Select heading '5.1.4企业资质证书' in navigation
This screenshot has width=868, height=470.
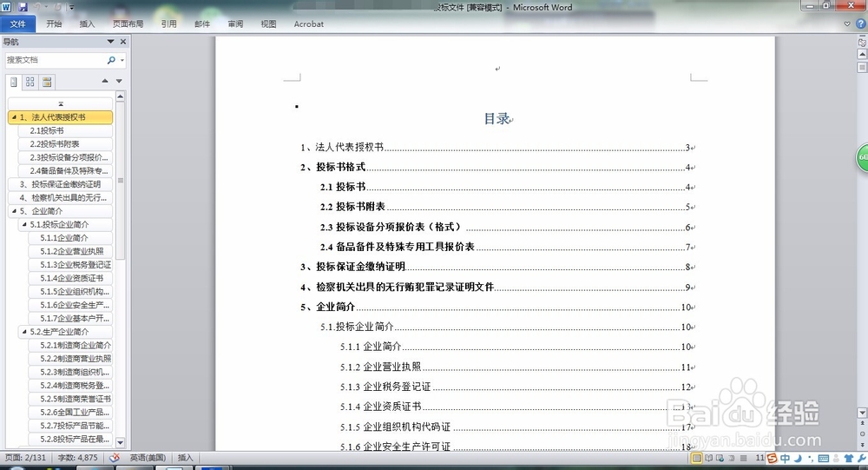pyautogui.click(x=71, y=278)
